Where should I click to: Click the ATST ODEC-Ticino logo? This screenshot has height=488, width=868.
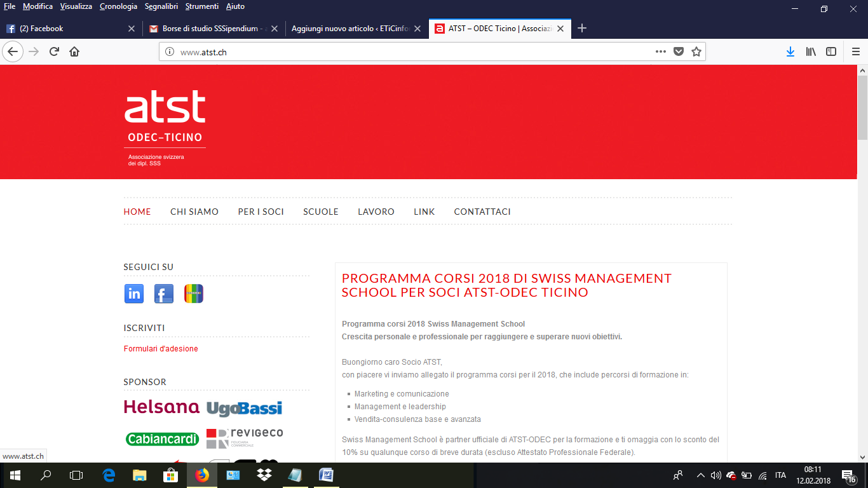[165, 128]
